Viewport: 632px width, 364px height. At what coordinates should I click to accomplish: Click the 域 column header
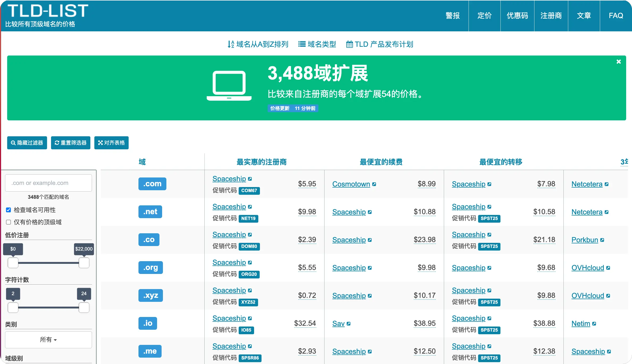tap(142, 162)
